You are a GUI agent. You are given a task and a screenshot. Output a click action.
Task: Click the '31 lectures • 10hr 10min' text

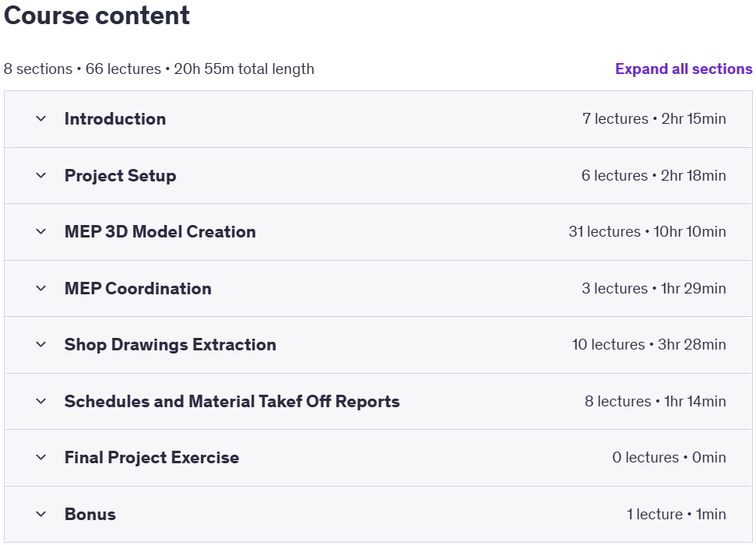click(647, 231)
